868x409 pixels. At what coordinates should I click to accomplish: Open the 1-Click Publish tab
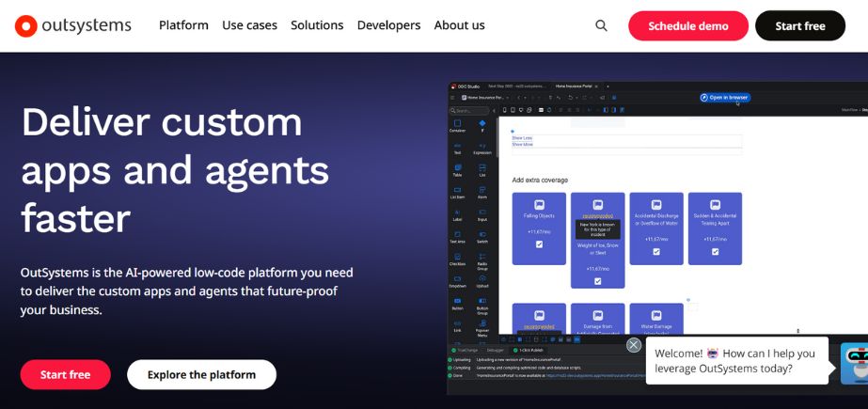[x=529, y=351]
